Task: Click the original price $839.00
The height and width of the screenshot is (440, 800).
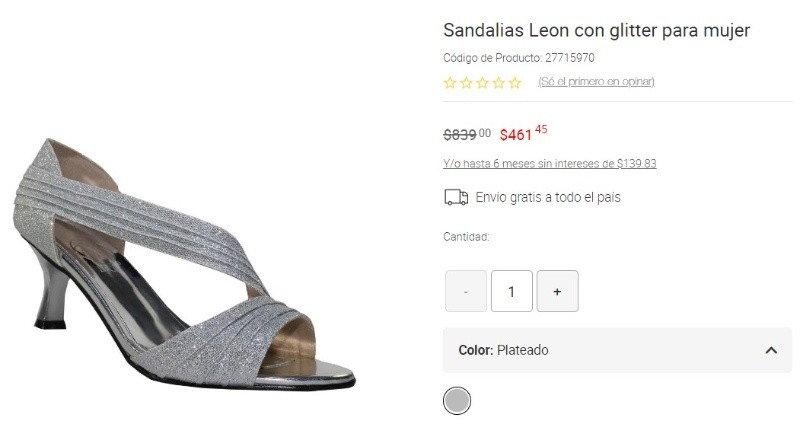Action: point(467,134)
